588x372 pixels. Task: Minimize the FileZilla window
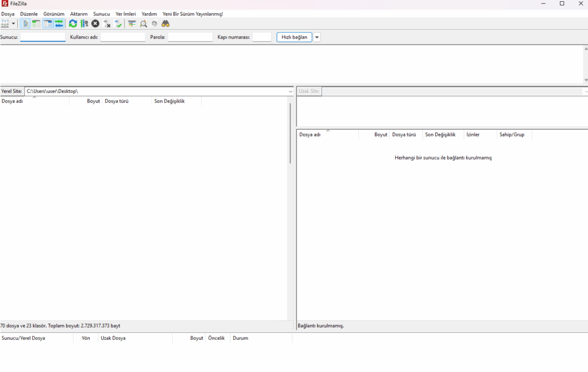click(x=543, y=4)
